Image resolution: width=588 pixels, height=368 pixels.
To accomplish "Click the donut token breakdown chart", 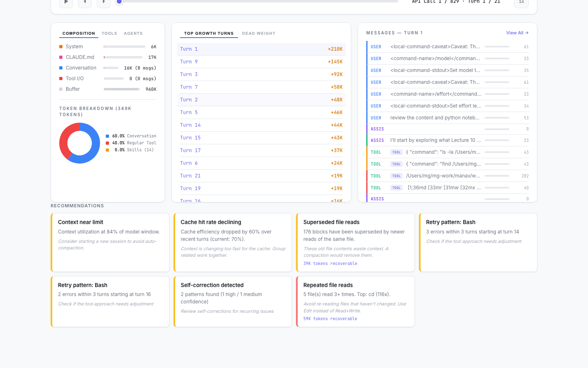I will [80, 143].
